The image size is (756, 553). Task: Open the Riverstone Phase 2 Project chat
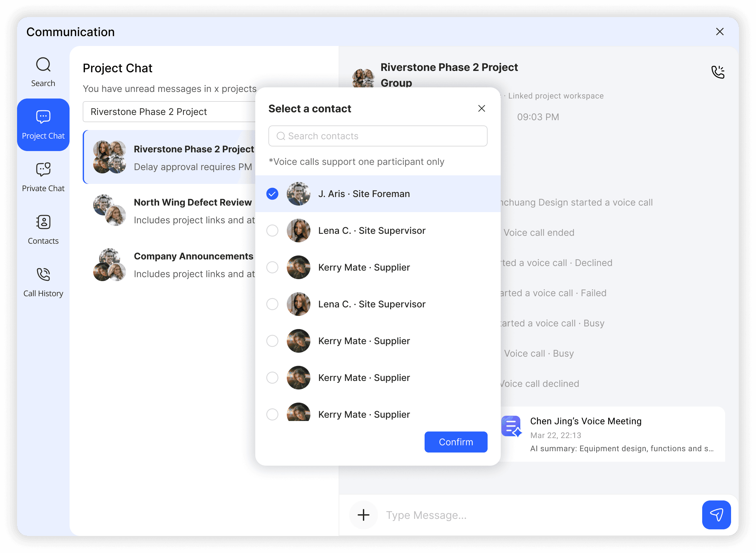point(169,157)
